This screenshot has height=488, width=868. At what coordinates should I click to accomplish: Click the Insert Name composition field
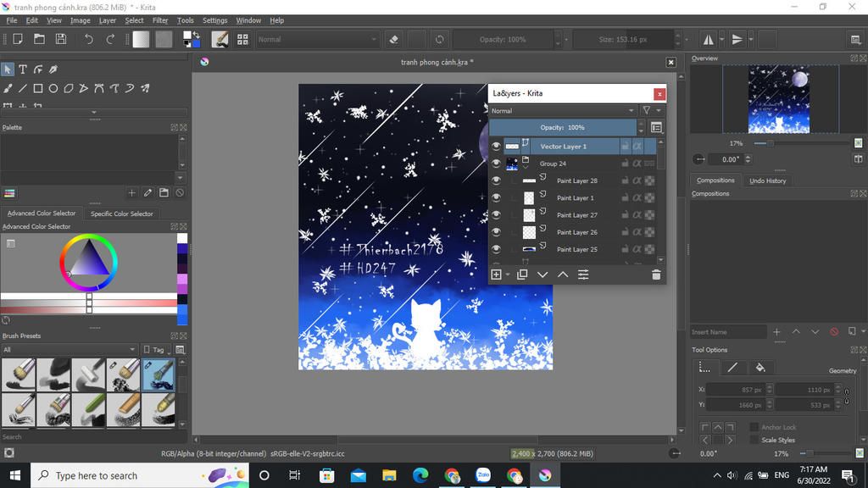728,332
